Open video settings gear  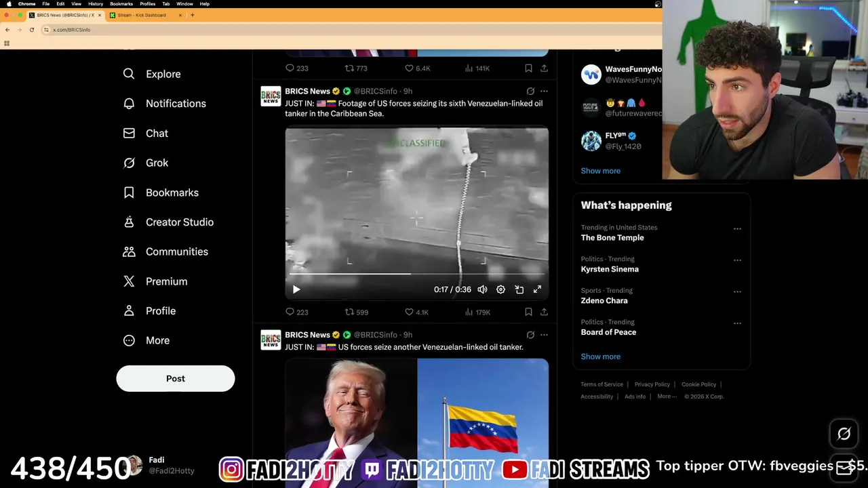click(x=500, y=289)
